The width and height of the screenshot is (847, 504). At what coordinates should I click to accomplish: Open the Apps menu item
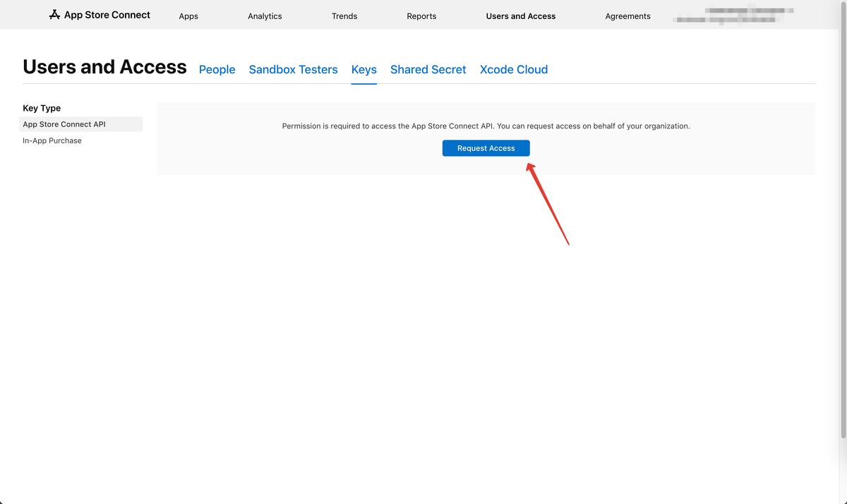point(188,16)
